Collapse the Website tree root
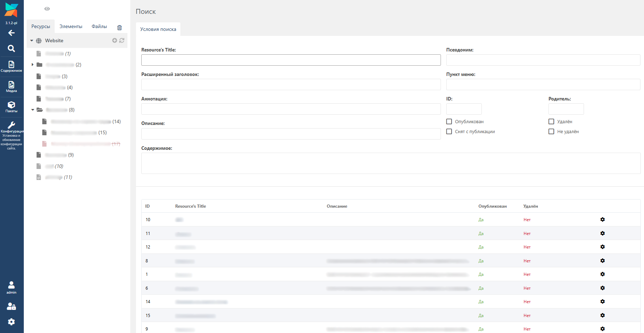 32,41
